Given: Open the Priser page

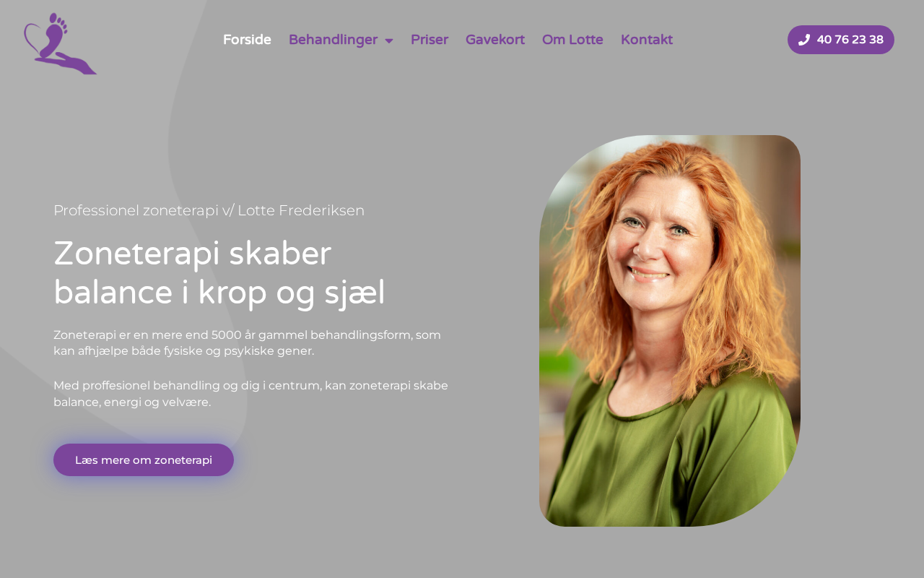Looking at the screenshot, I should click(430, 40).
